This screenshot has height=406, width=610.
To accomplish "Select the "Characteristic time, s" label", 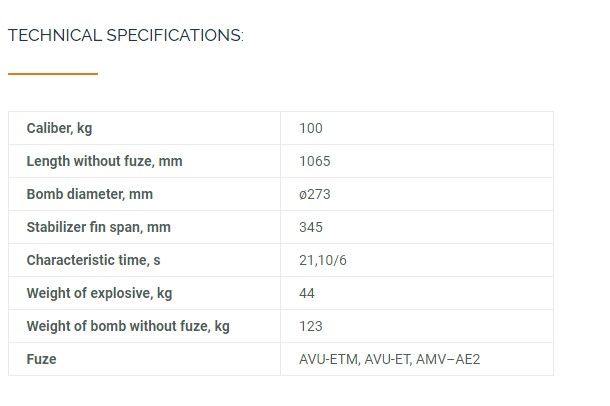I will 93,260.
